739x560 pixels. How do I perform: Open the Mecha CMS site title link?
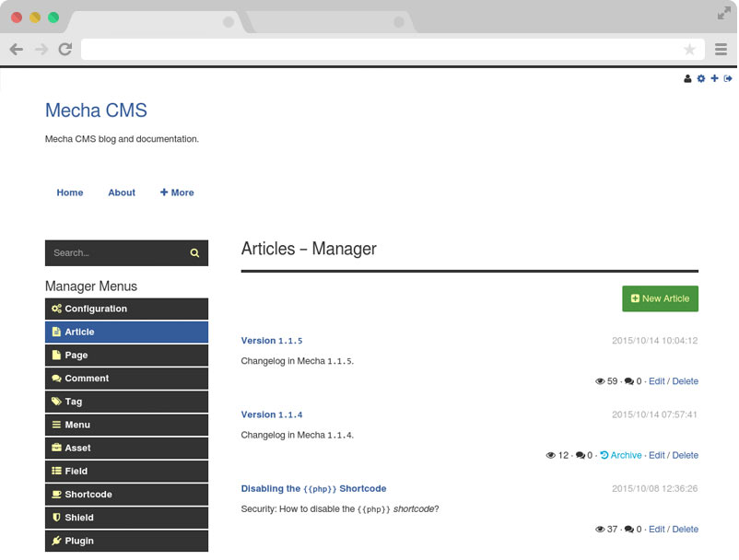pos(96,111)
